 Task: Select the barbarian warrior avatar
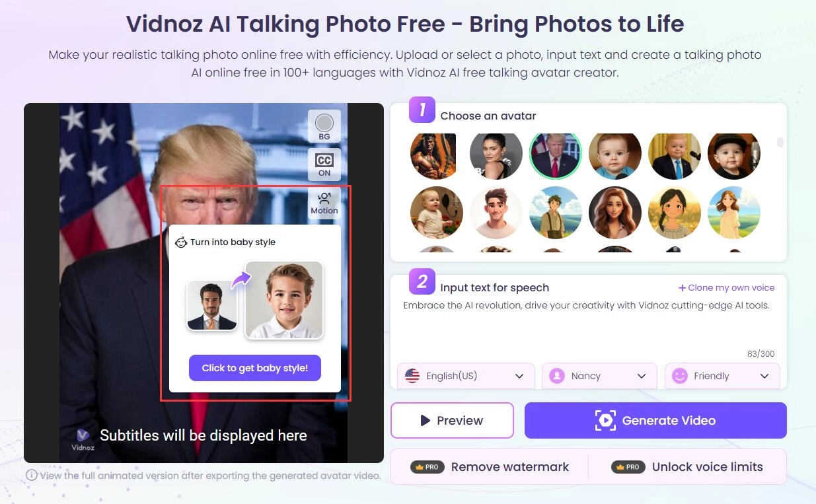coord(433,156)
